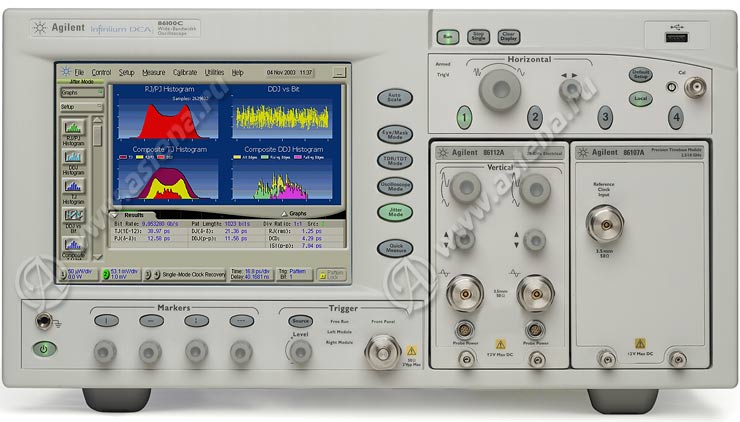Click the Trig Pattern Bit button
This screenshot has width=740, height=422.
[294, 274]
